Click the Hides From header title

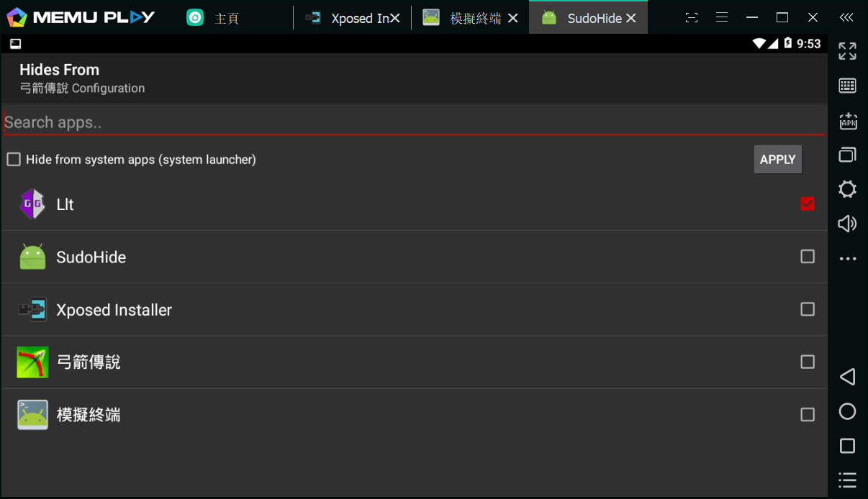60,70
